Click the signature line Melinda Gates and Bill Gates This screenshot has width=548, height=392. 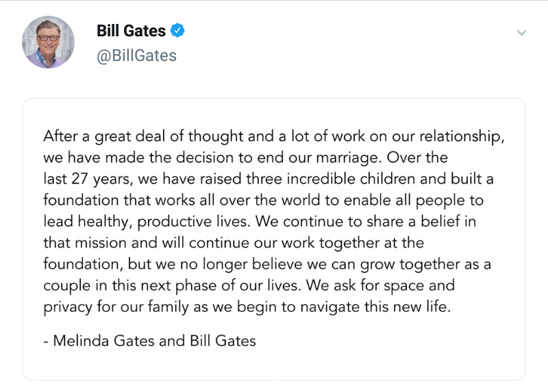pyautogui.click(x=149, y=341)
